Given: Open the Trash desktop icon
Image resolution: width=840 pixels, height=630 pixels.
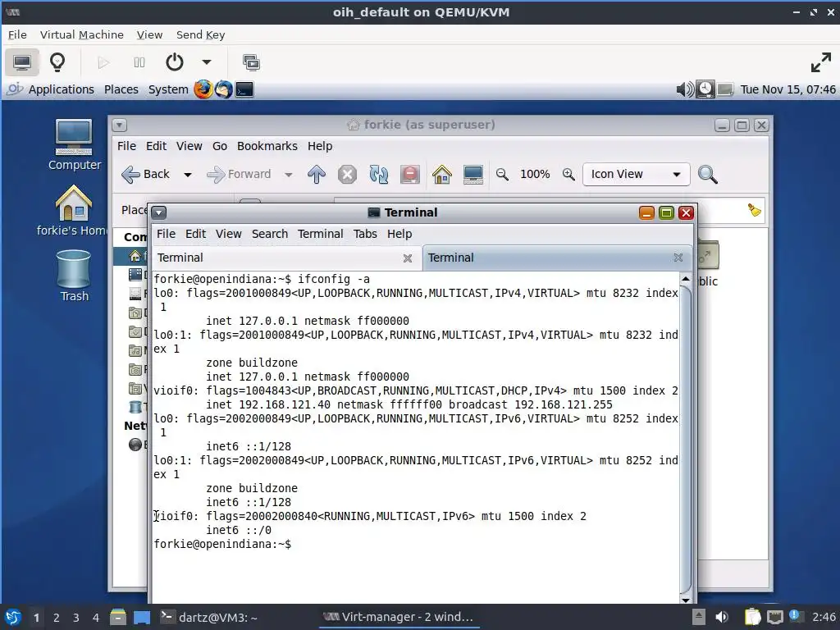Looking at the screenshot, I should click(74, 276).
